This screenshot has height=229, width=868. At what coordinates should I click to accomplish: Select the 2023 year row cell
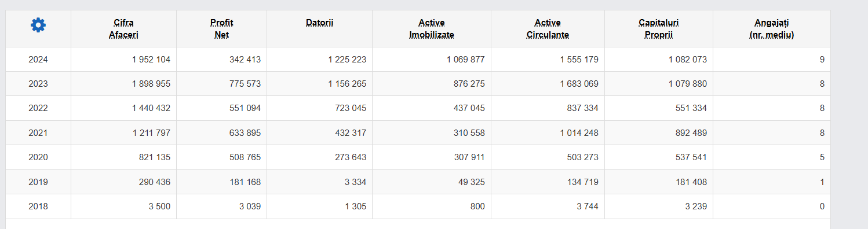coord(38,84)
